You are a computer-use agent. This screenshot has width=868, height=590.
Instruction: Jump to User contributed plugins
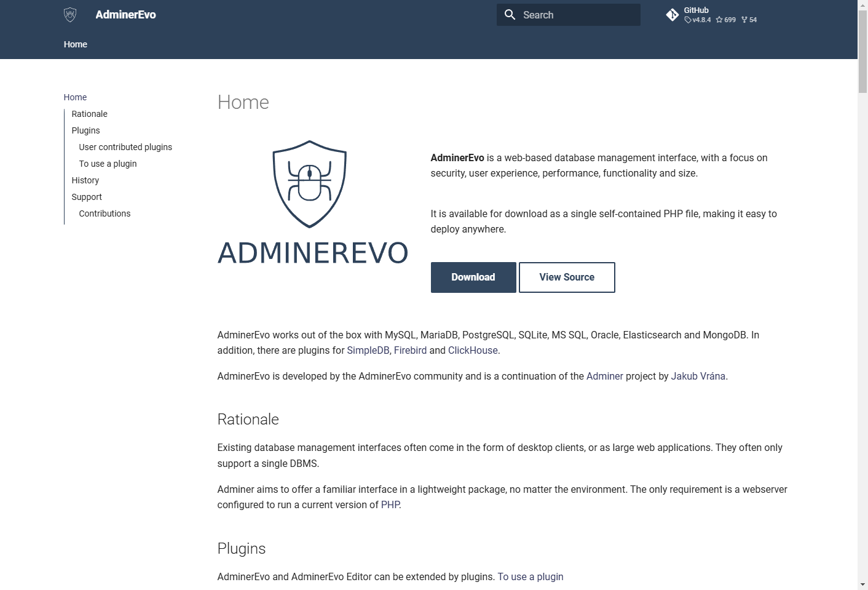click(125, 147)
